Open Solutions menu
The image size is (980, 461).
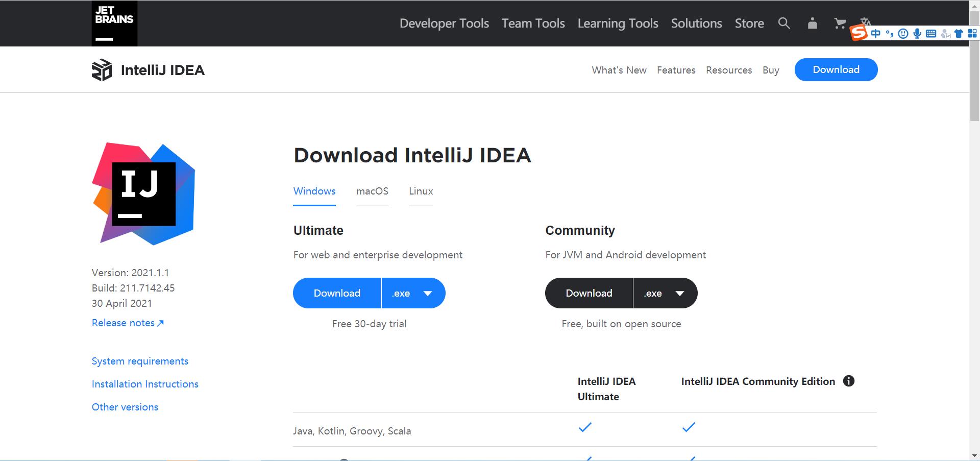click(x=696, y=23)
